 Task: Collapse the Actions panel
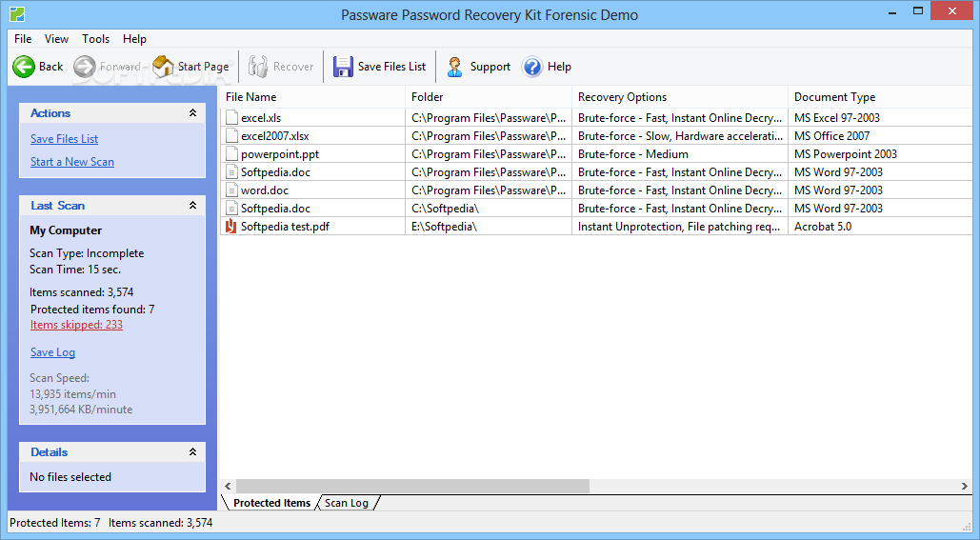coord(192,113)
